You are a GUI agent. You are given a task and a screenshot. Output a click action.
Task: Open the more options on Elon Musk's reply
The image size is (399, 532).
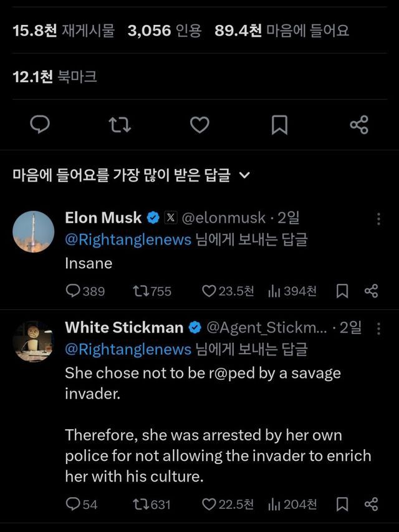378,219
